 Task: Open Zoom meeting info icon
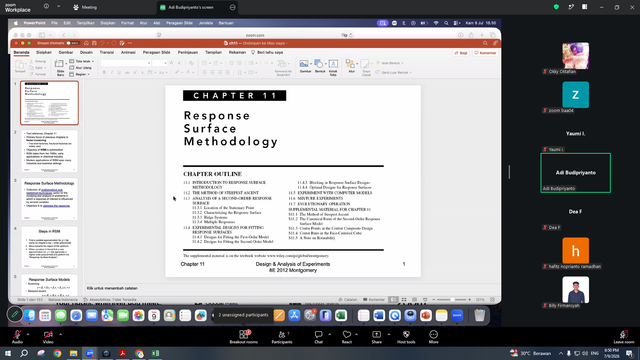point(46,7)
